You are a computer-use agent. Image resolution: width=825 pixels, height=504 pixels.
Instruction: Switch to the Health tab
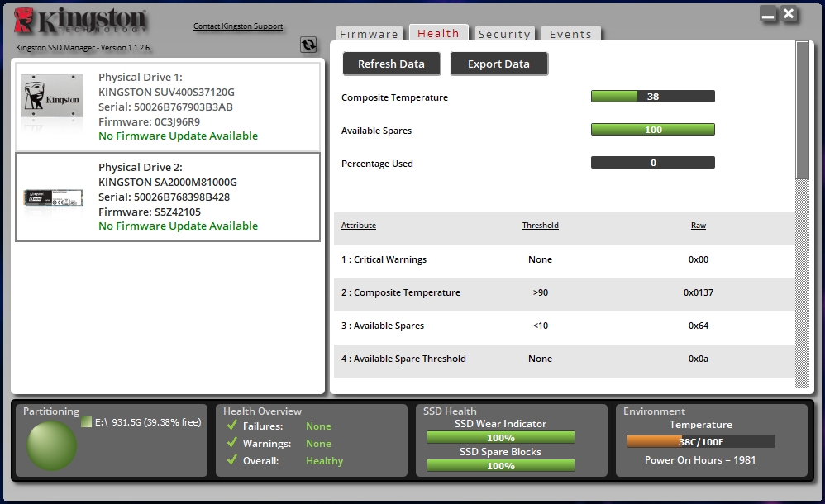pos(438,33)
